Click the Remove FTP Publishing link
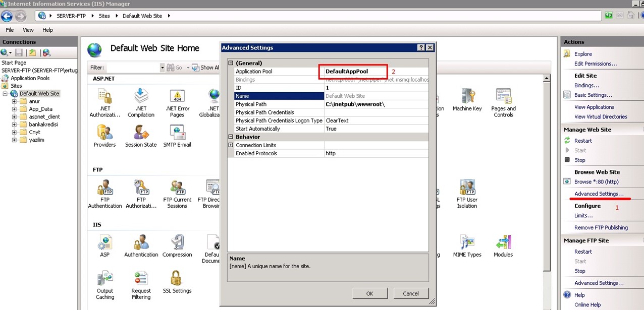644x310 pixels. click(601, 227)
